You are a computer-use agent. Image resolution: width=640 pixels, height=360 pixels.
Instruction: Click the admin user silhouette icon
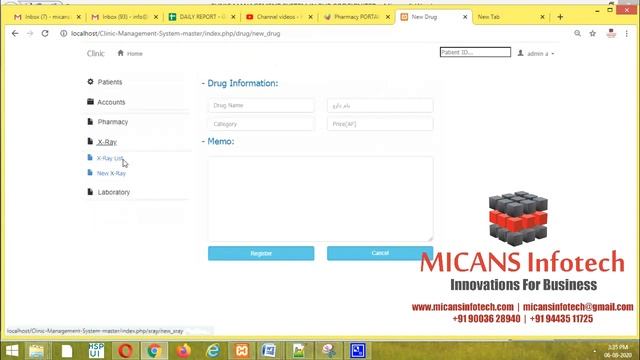coord(520,53)
